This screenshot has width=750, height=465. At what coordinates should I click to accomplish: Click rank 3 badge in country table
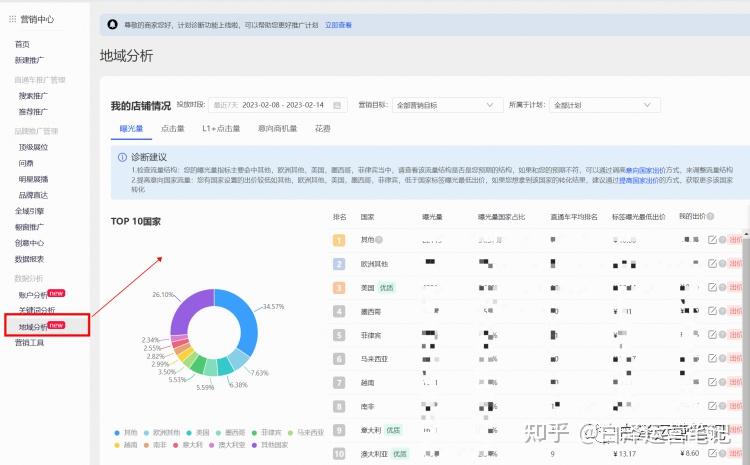(339, 288)
